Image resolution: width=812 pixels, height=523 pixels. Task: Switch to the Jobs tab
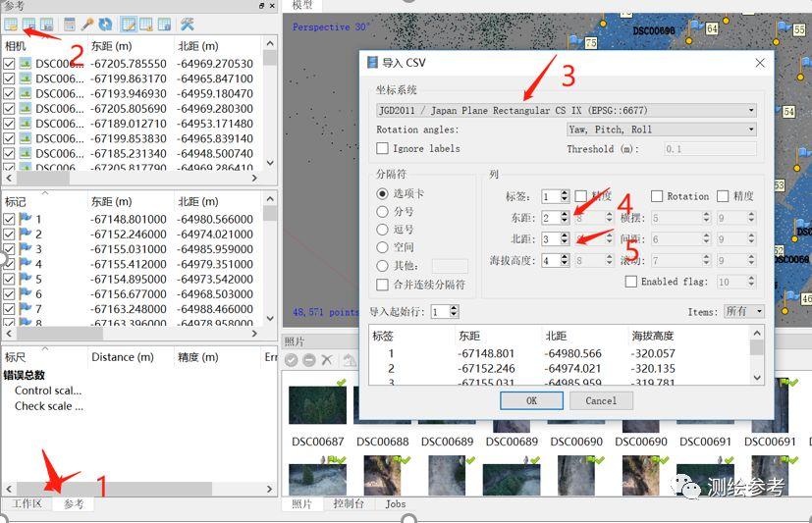[395, 503]
